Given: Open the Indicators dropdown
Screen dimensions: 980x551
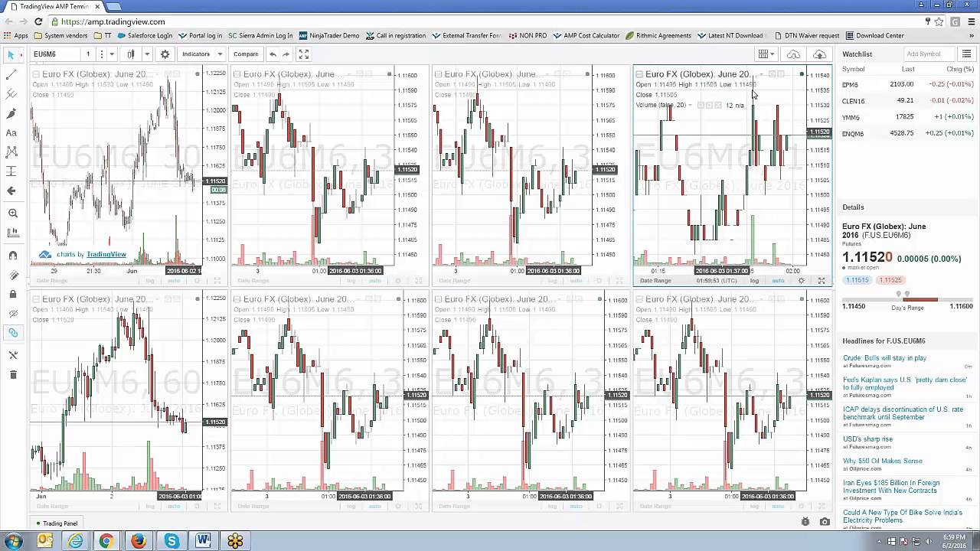Looking at the screenshot, I should coord(202,54).
